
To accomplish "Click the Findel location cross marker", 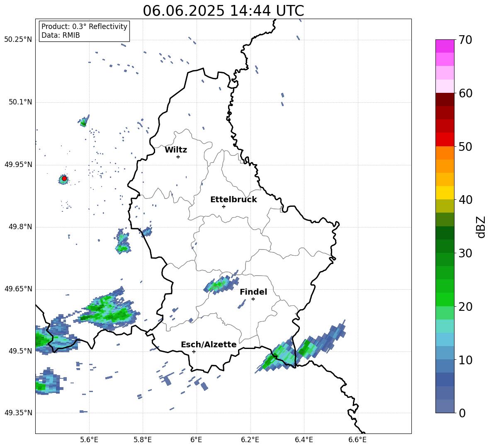I will [x=253, y=299].
